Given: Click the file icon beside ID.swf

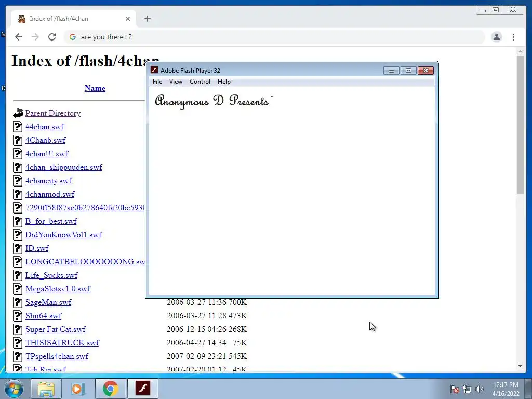Looking at the screenshot, I should [x=18, y=248].
